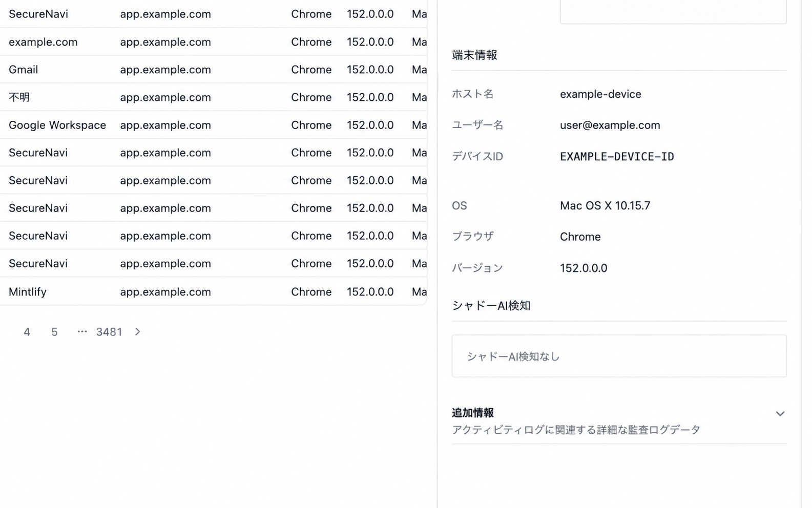Viewport: 812px width, 508px height.
Task: Select the example.com row
Action: click(x=213, y=41)
